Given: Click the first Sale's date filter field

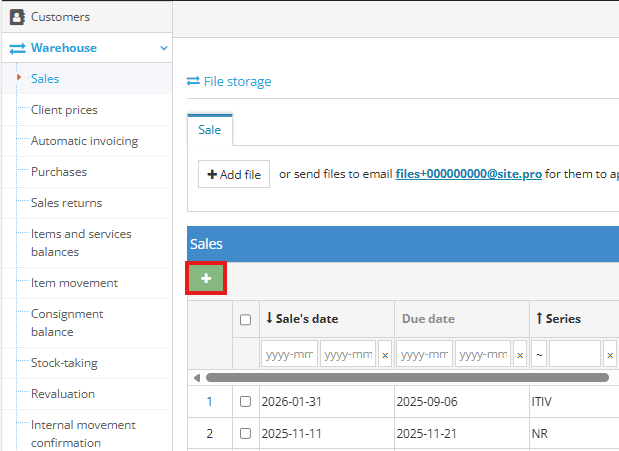Looking at the screenshot, I should pos(289,355).
